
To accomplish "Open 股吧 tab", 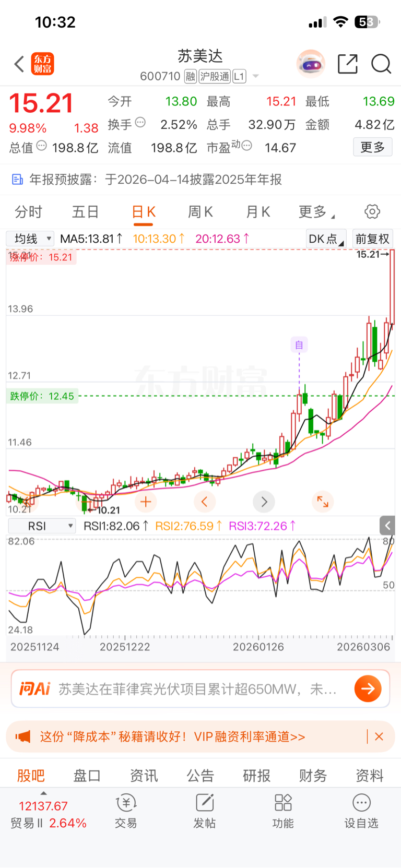I will [31, 776].
